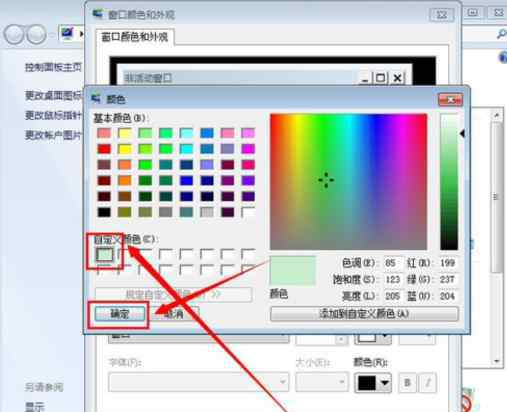Expand the 字体 font combo box
The height and width of the screenshot is (412, 507).
pos(199,382)
